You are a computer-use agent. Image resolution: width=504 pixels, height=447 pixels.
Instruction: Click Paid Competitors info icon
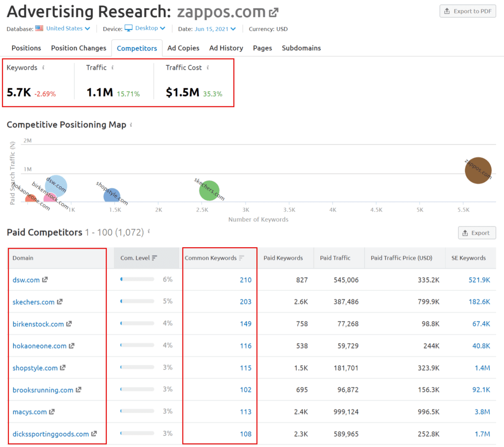(x=149, y=231)
